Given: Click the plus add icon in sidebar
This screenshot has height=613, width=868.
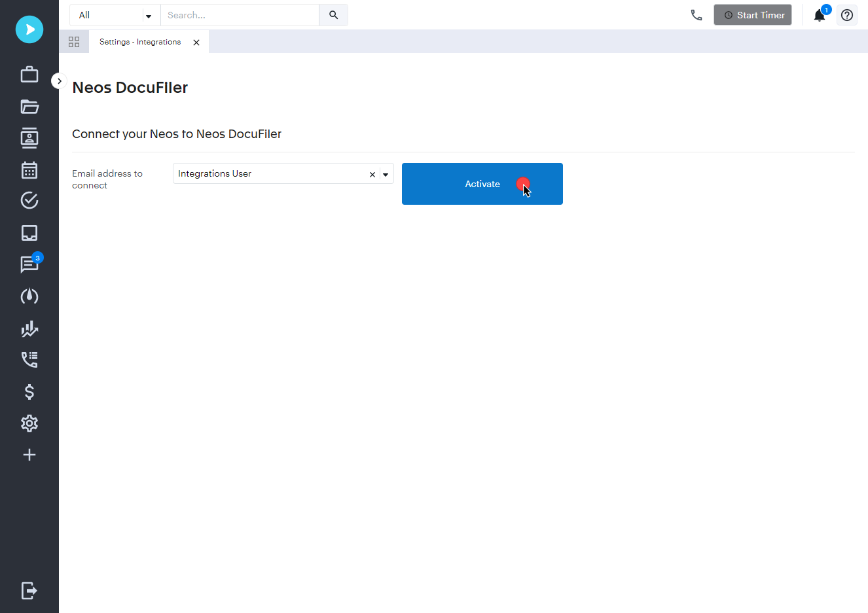Looking at the screenshot, I should (x=29, y=455).
